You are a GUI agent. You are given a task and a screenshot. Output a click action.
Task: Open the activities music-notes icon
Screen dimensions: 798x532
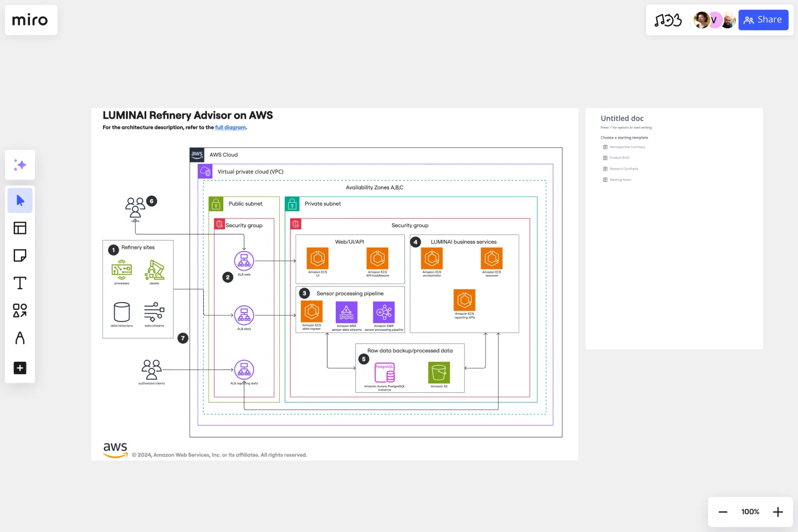point(668,20)
